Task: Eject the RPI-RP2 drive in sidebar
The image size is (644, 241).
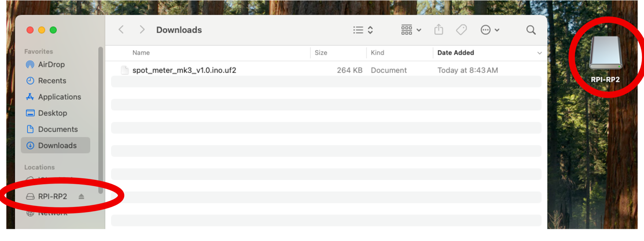Action: click(81, 197)
